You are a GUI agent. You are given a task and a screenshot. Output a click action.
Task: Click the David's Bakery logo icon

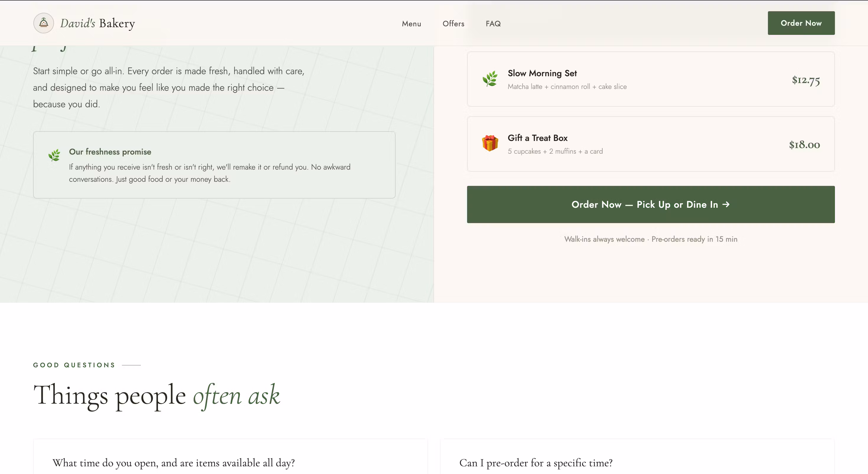click(43, 23)
